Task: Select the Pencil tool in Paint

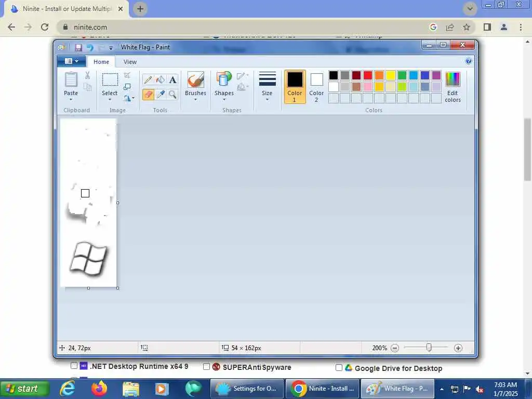Action: pos(148,79)
